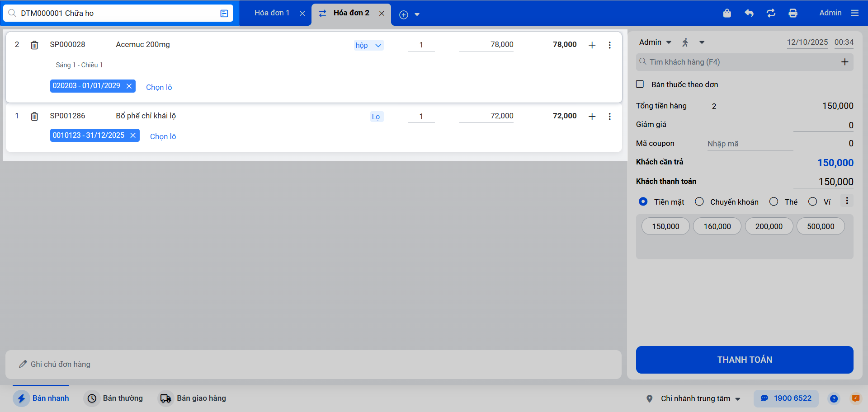Remove batch tag 0010123 - 31/12/2025

133,136
